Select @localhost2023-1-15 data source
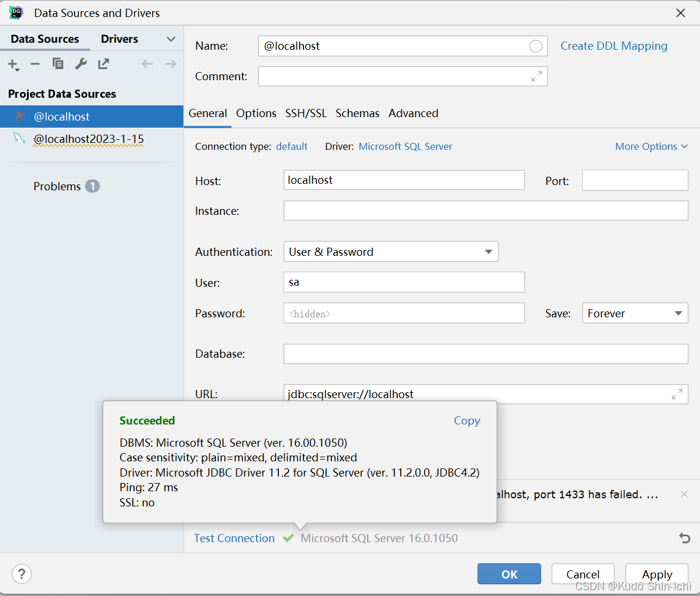The width and height of the screenshot is (700, 596). 91,139
